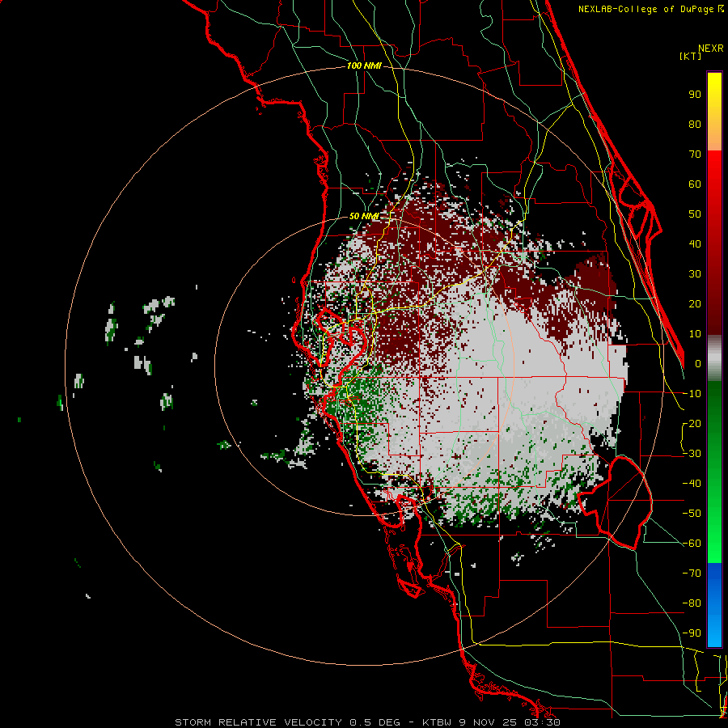The width and height of the screenshot is (728, 728).
Task: Select the -90 scale value
Action: pyautogui.click(x=692, y=633)
